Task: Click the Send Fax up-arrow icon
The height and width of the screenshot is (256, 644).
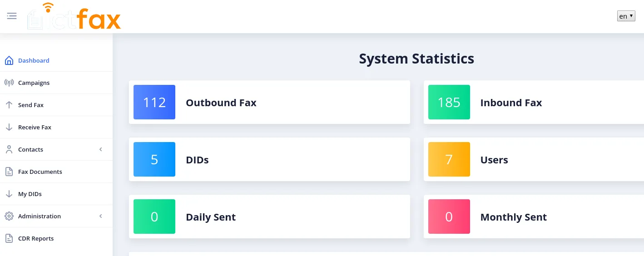Action: [x=9, y=105]
